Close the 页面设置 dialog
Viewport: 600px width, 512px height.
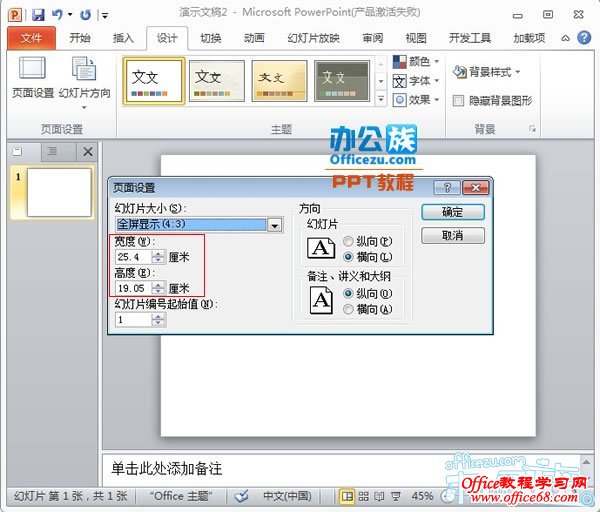click(x=476, y=188)
